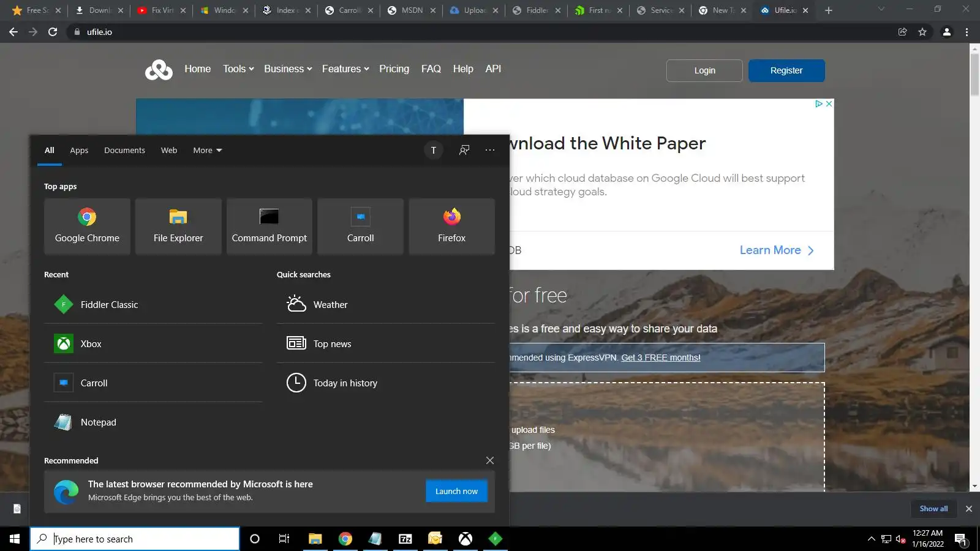
Task: Click the Get 3 FREE months link
Action: tap(661, 358)
